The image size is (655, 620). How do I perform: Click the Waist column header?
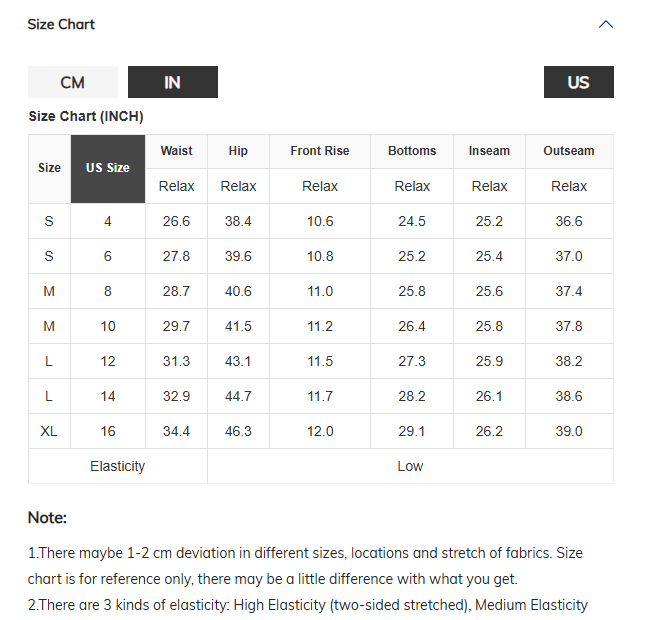(176, 151)
